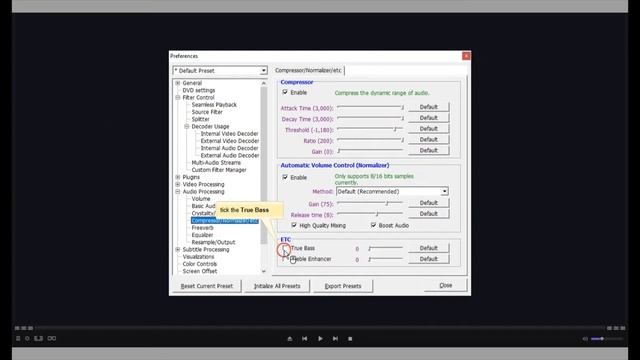
Task: Select Equalizer under Audio Processing
Action: (x=202, y=235)
